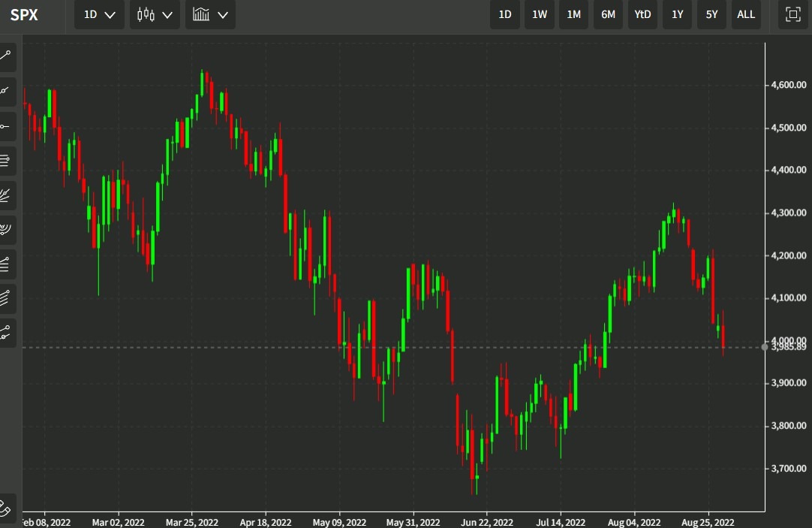Image resolution: width=812 pixels, height=528 pixels.
Task: Set chart range to 1Y
Action: 678,14
